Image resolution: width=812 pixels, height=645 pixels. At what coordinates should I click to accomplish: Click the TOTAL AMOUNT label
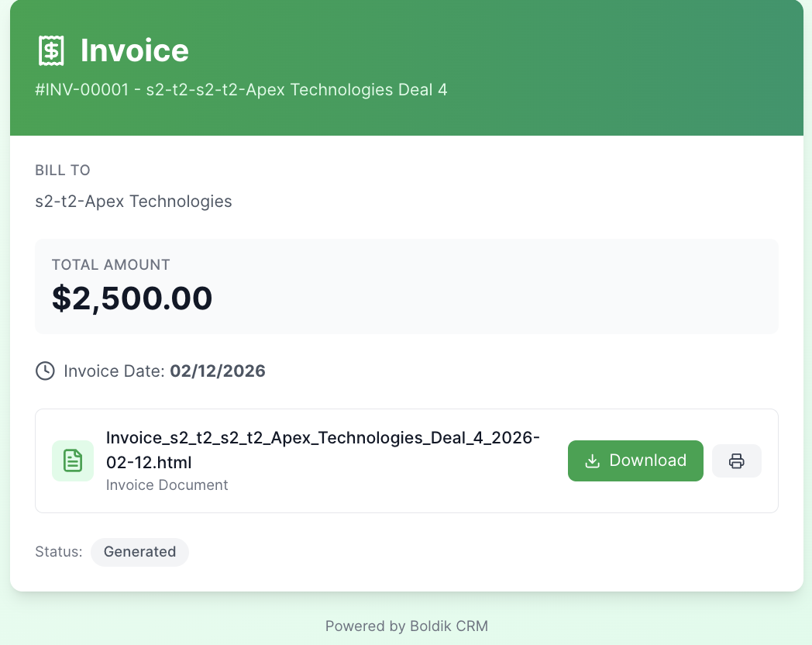coord(111,264)
